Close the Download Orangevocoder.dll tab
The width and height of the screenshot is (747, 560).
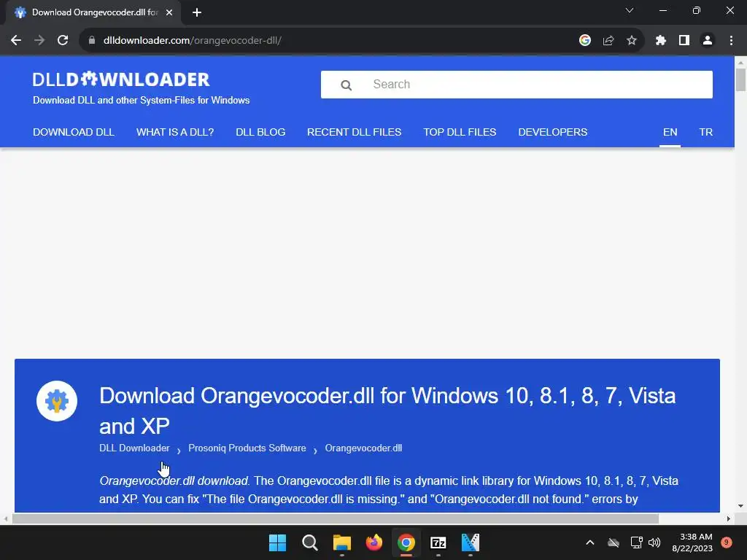pos(169,13)
